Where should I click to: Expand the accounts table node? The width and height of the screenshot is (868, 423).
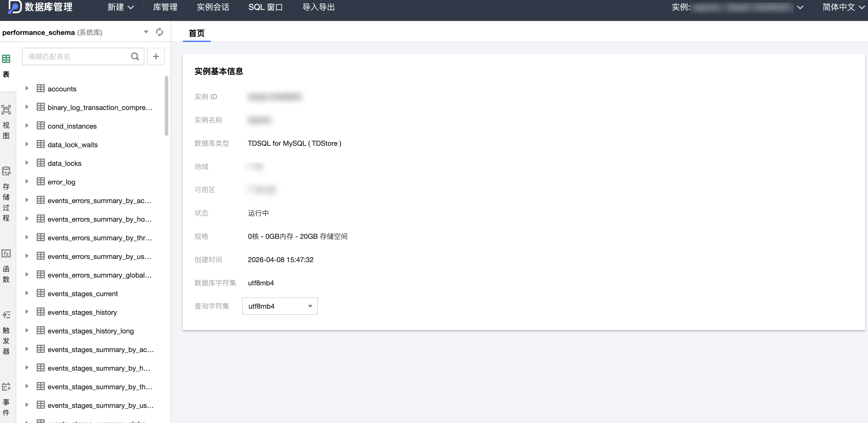pos(27,88)
